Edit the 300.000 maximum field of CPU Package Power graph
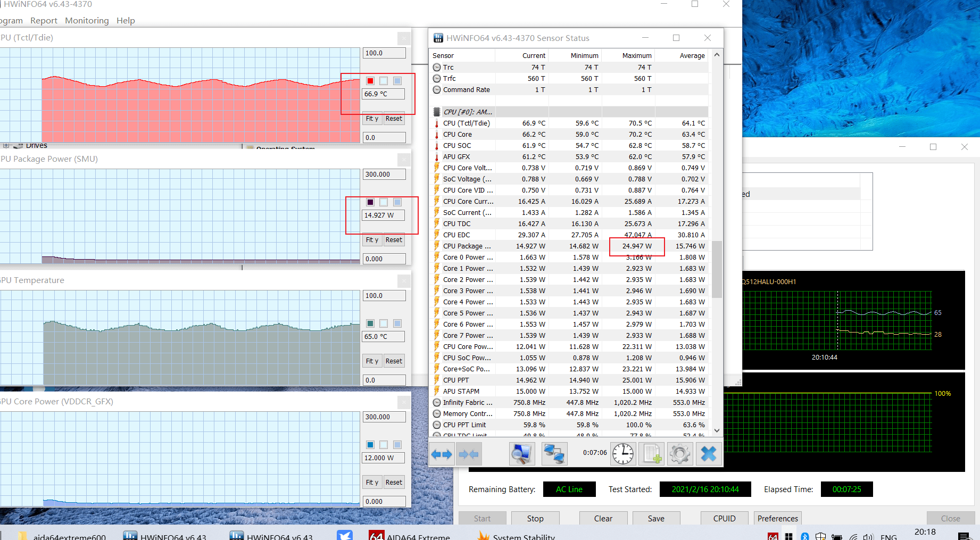The height and width of the screenshot is (540, 980). point(384,175)
